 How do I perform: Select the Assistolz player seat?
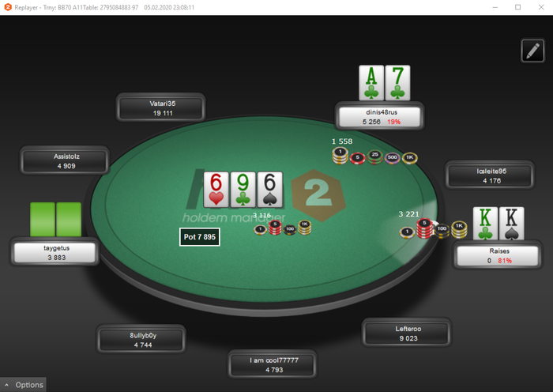(65, 161)
